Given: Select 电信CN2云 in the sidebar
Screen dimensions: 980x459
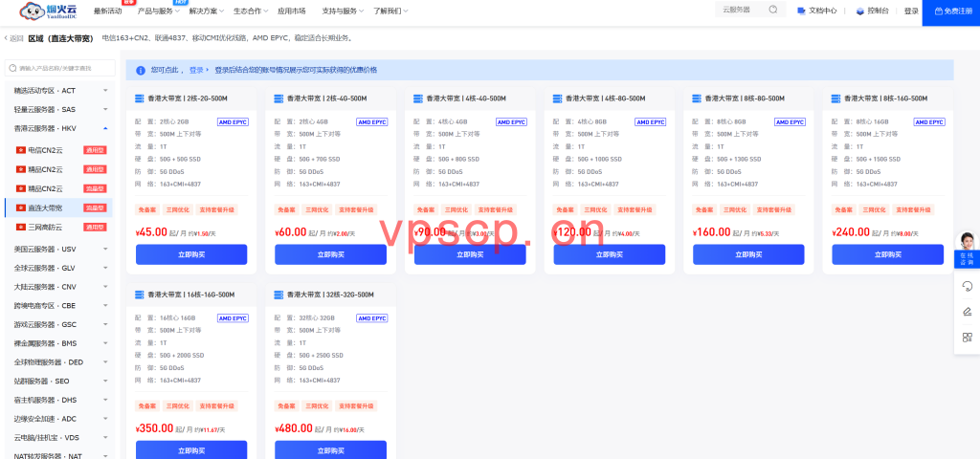Looking at the screenshot, I should click(59, 150).
